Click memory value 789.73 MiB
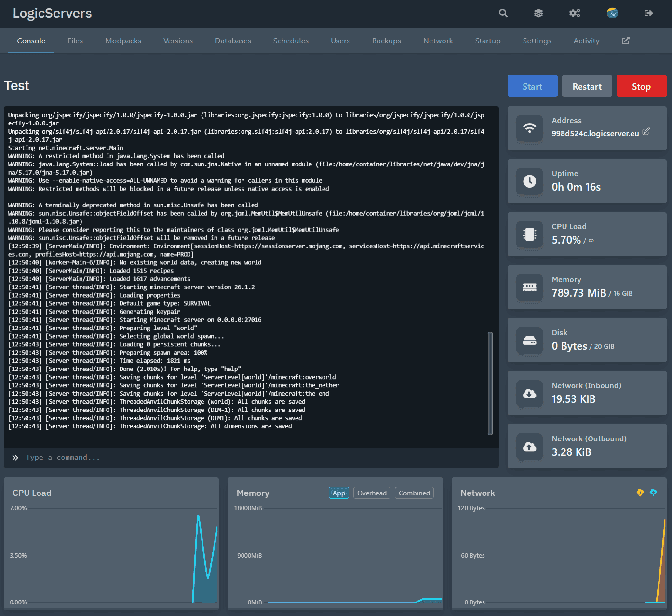The width and height of the screenshot is (672, 616). pyautogui.click(x=579, y=293)
